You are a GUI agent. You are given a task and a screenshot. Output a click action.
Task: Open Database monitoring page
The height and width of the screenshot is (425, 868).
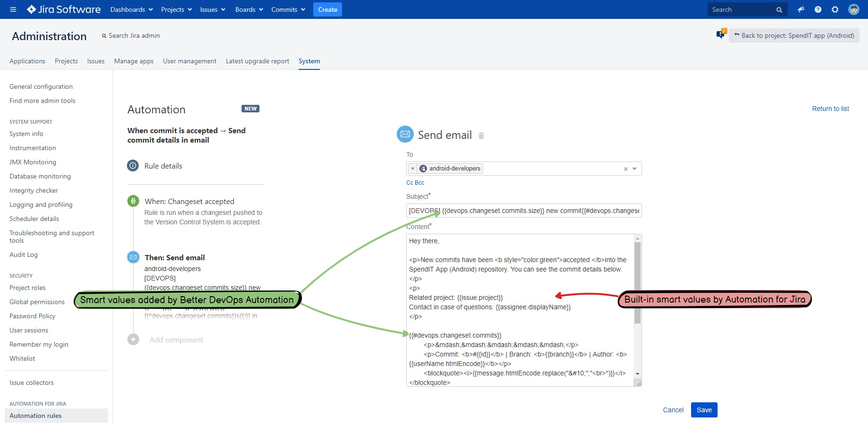pyautogui.click(x=40, y=176)
